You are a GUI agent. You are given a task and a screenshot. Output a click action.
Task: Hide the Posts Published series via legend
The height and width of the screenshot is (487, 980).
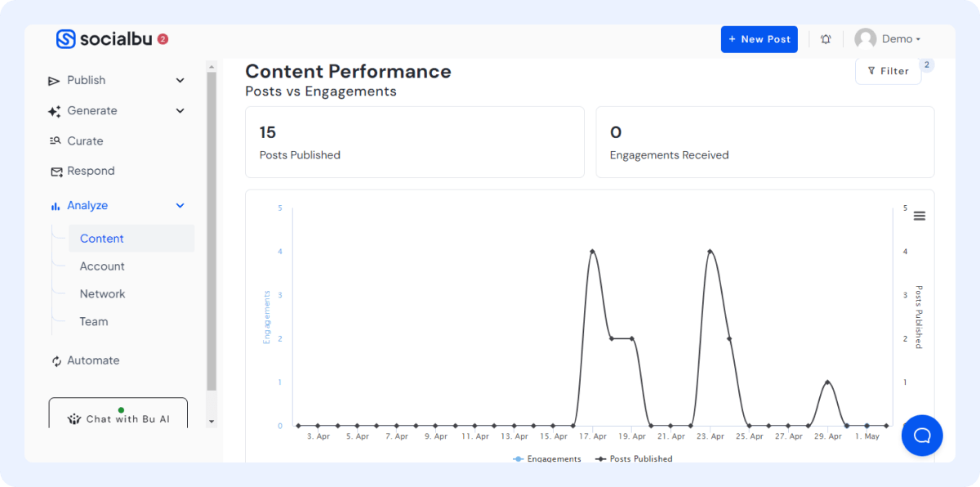click(x=634, y=458)
